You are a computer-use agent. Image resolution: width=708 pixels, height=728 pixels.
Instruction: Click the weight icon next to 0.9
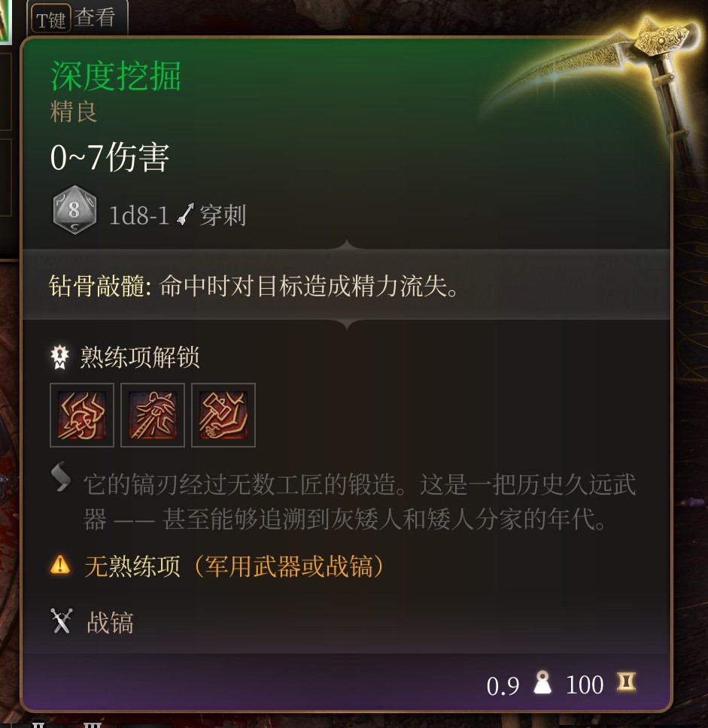[542, 683]
